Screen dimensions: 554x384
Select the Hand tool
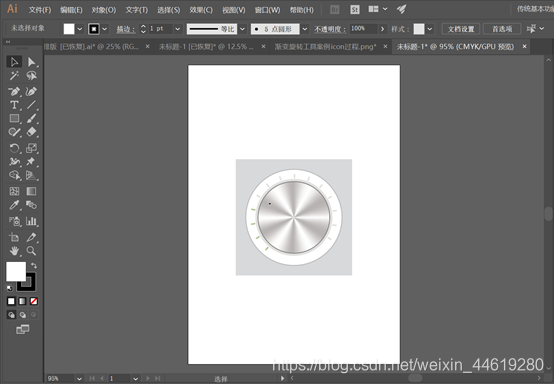(x=14, y=251)
